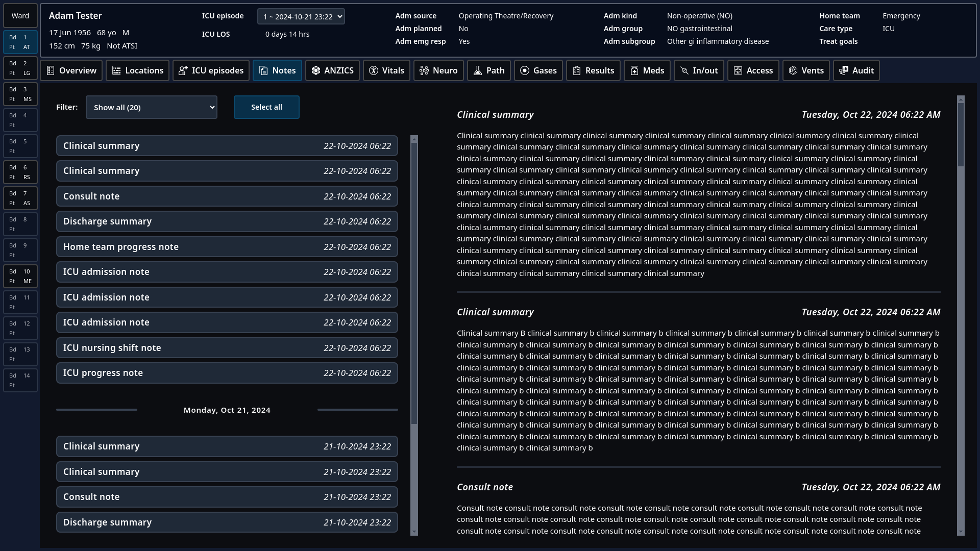Select bed 2 patient LG
Screen dimensions: 980x551
(x=20, y=68)
